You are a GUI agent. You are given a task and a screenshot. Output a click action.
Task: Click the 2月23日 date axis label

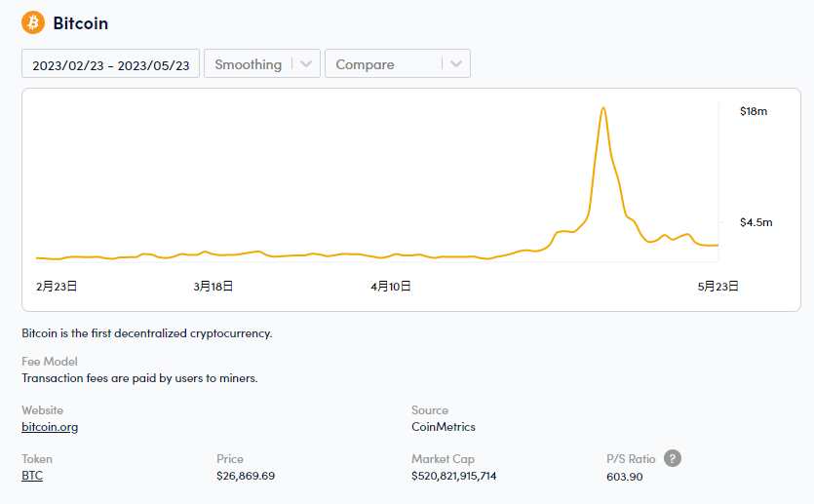click(x=57, y=286)
